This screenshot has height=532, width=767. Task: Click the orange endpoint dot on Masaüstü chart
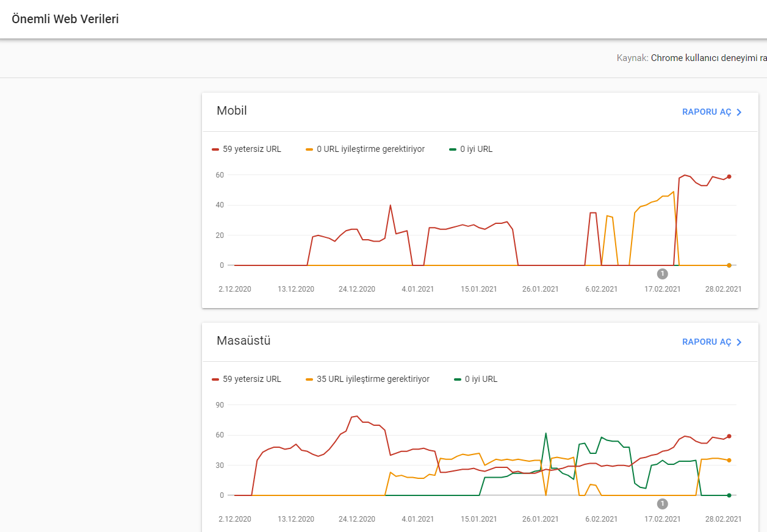coord(729,460)
